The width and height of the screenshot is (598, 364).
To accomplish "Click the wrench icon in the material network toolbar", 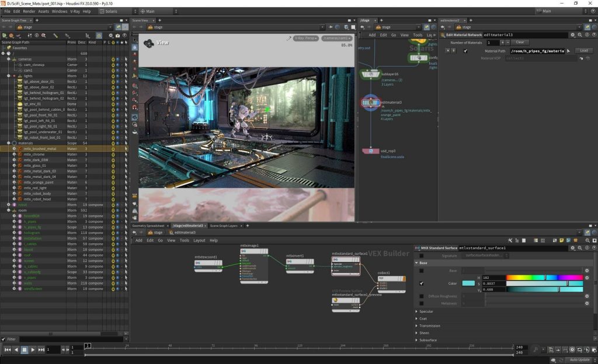I will 510,240.
